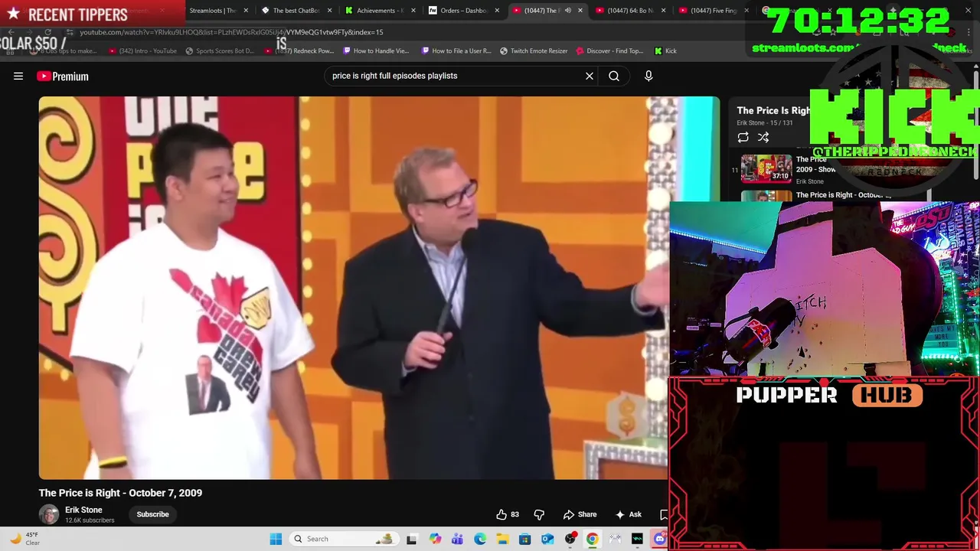The image size is (980, 551).
Task: Ask about this video with Ask button
Action: pyautogui.click(x=629, y=514)
